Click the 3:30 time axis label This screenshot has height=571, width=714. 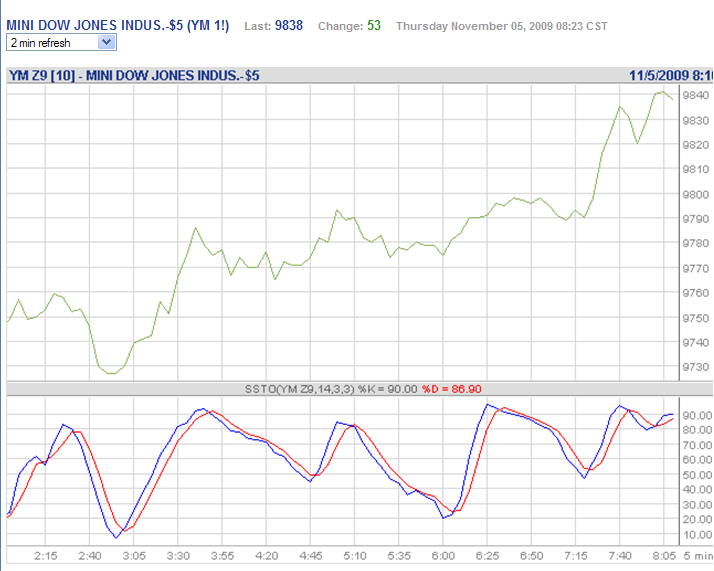click(178, 556)
